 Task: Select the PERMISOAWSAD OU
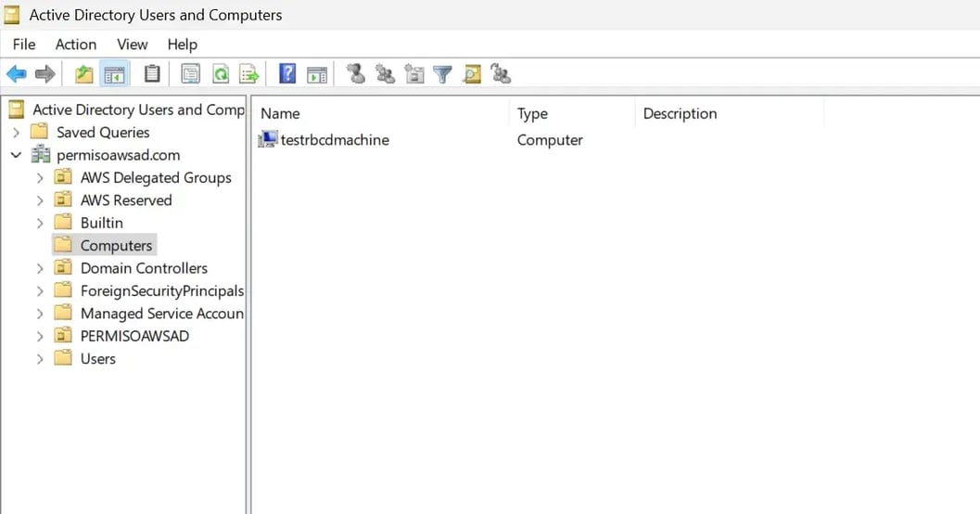click(x=134, y=336)
